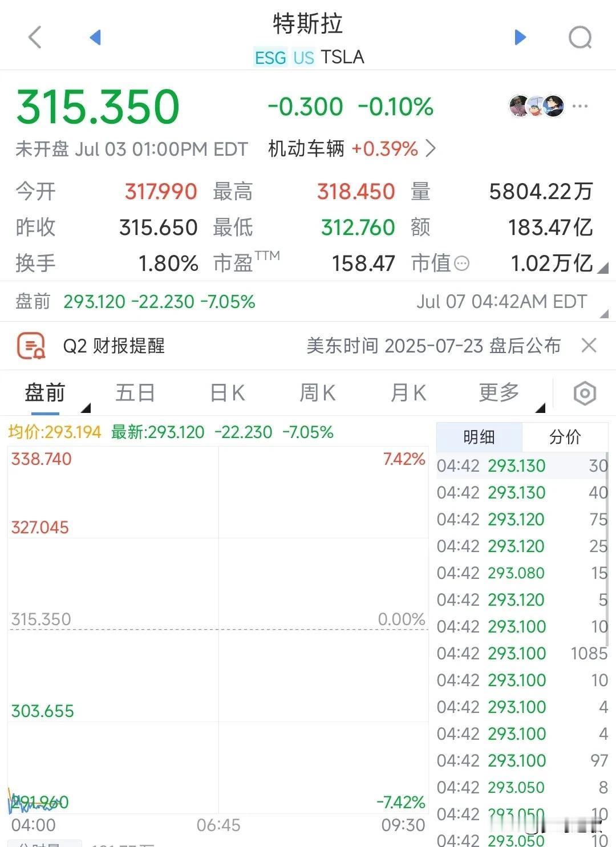Expand pre-market row corner triangle
The image size is (616, 847).
(x=605, y=314)
